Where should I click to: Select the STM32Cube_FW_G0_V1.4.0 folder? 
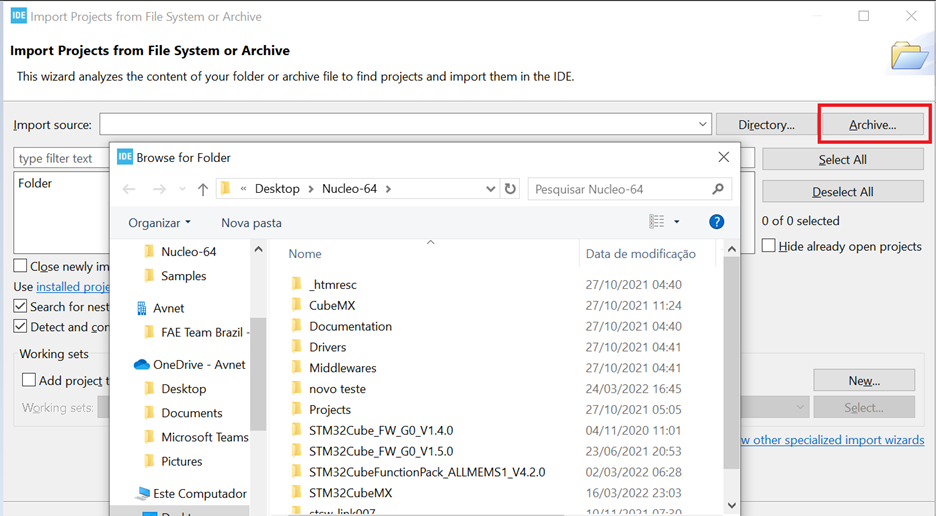(x=381, y=431)
